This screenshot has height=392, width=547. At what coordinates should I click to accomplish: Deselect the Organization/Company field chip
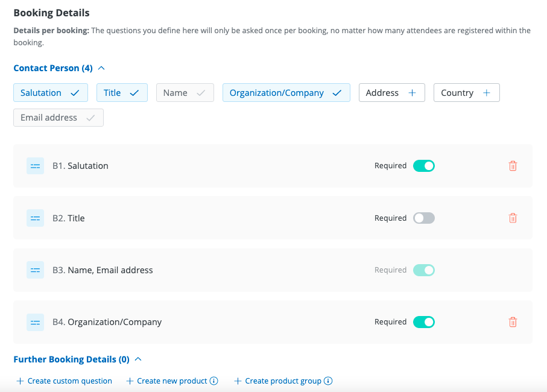click(286, 93)
